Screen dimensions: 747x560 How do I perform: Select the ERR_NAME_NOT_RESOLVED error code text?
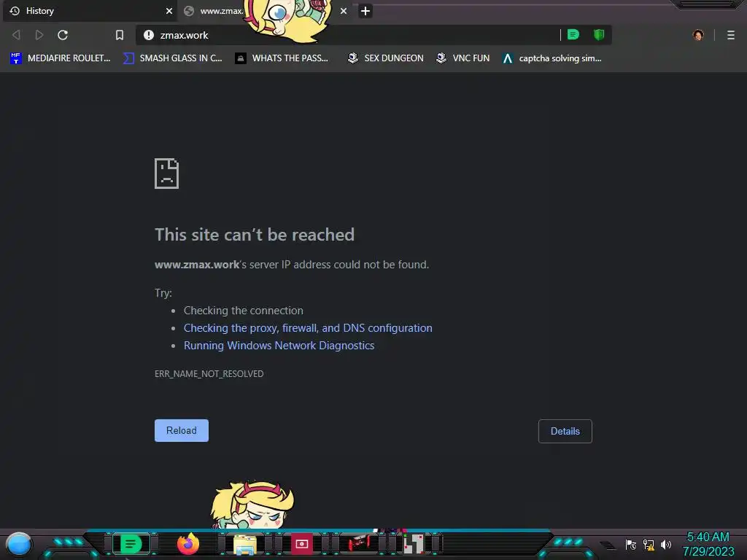pyautogui.click(x=209, y=374)
